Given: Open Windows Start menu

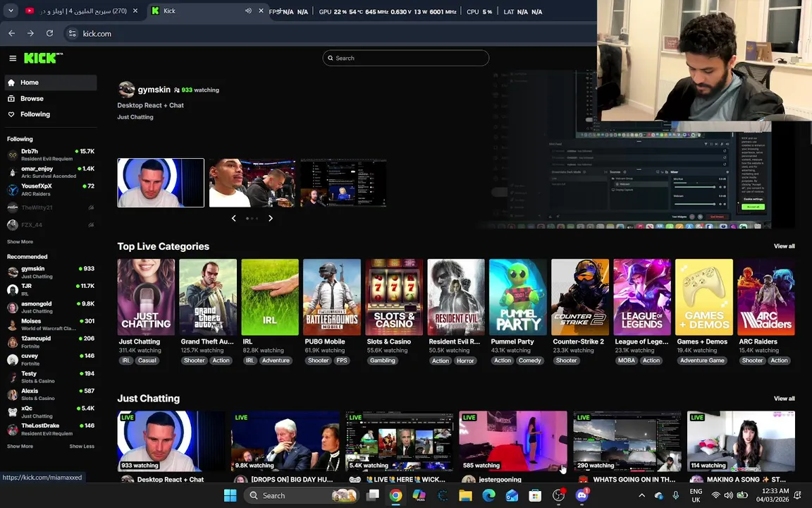Looking at the screenshot, I should pyautogui.click(x=230, y=495).
